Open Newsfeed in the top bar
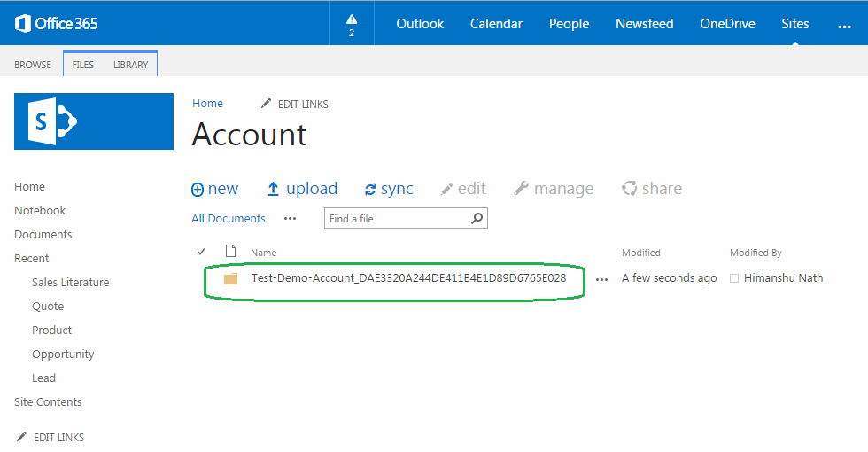The height and width of the screenshot is (452, 868). [645, 24]
